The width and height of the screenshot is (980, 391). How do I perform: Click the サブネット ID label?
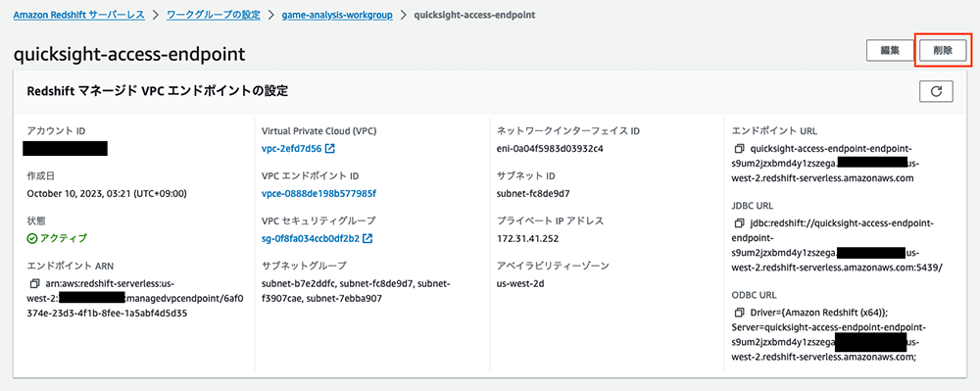click(x=525, y=176)
